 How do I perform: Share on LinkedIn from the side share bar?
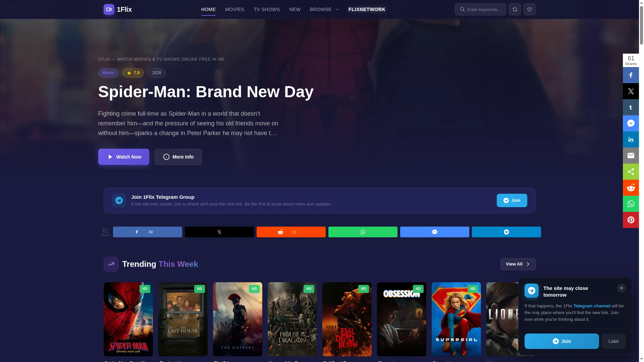[x=631, y=139]
